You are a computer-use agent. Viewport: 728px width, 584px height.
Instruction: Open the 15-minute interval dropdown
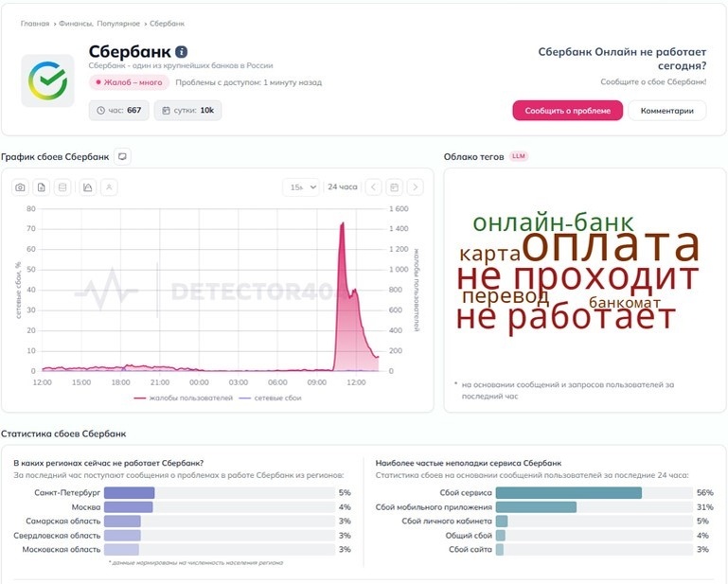(301, 187)
